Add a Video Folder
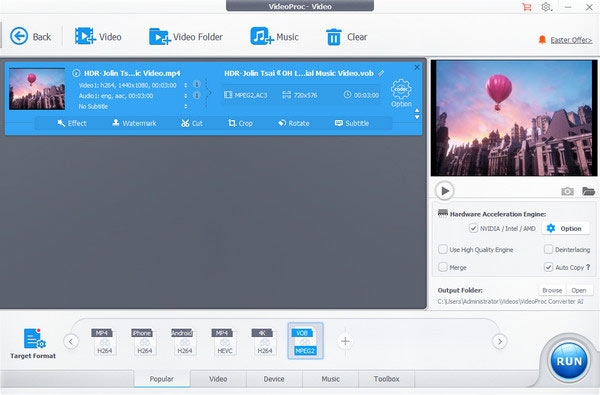 186,37
